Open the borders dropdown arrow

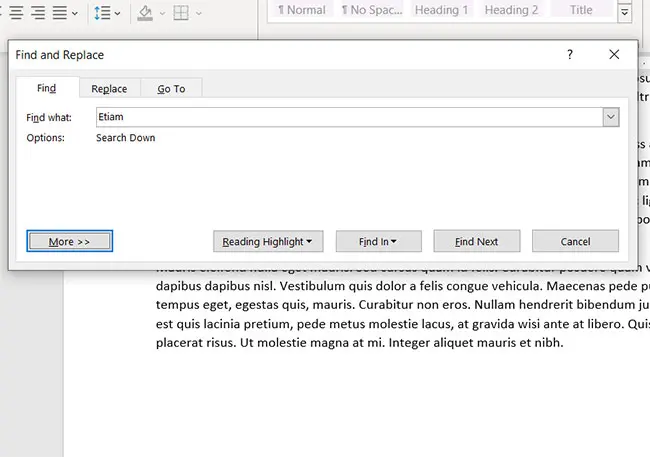(x=198, y=13)
